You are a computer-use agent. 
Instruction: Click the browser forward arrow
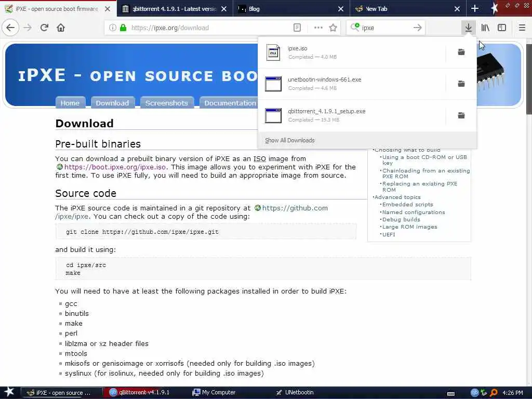(28, 28)
